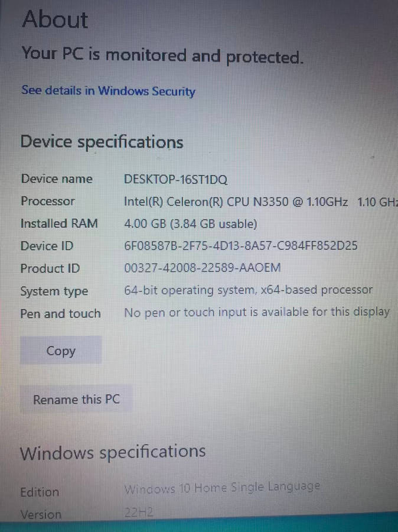This screenshot has width=398, height=532.
Task: Click the Copy button
Action: [61, 350]
